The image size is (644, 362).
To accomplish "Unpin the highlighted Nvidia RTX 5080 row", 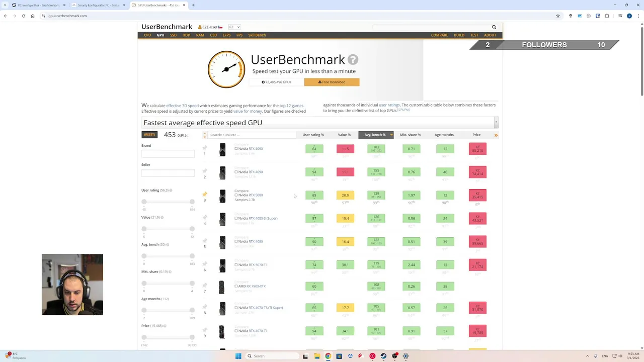I will point(205,194).
